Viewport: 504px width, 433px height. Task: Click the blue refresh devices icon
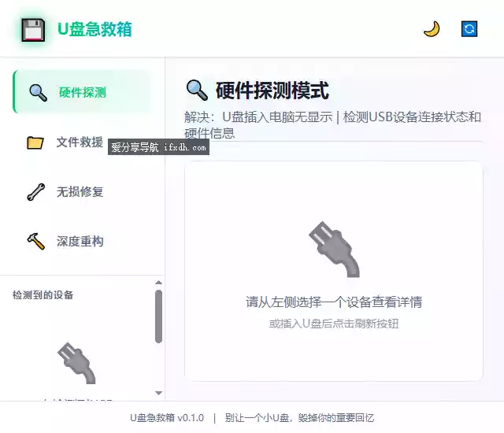[x=469, y=29]
